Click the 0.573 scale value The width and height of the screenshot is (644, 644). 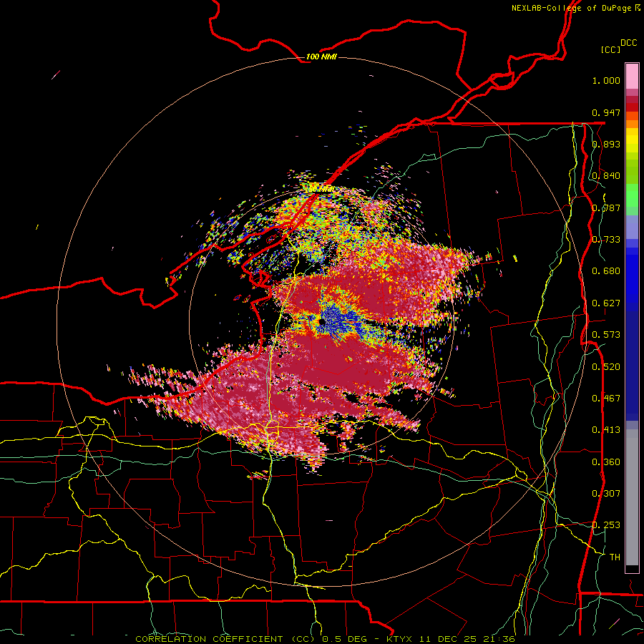tap(606, 335)
